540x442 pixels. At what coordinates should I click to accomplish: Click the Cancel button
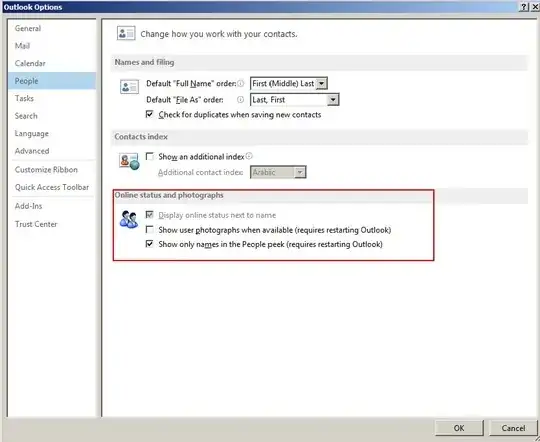point(513,428)
